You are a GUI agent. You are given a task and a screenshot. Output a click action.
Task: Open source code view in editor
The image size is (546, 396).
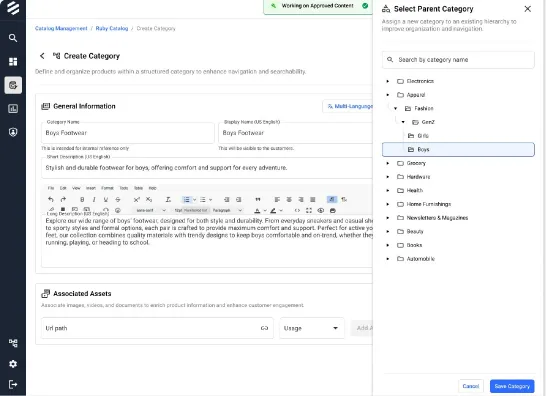coord(297,210)
